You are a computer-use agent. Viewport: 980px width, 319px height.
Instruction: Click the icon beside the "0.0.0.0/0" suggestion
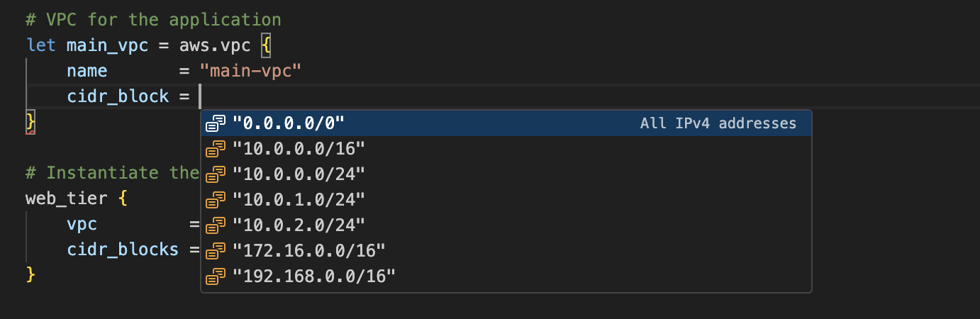pos(216,123)
